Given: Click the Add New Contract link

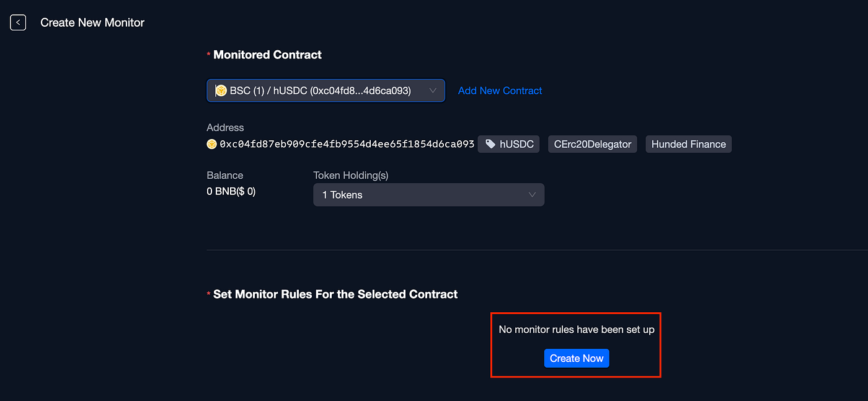Looking at the screenshot, I should click(500, 91).
